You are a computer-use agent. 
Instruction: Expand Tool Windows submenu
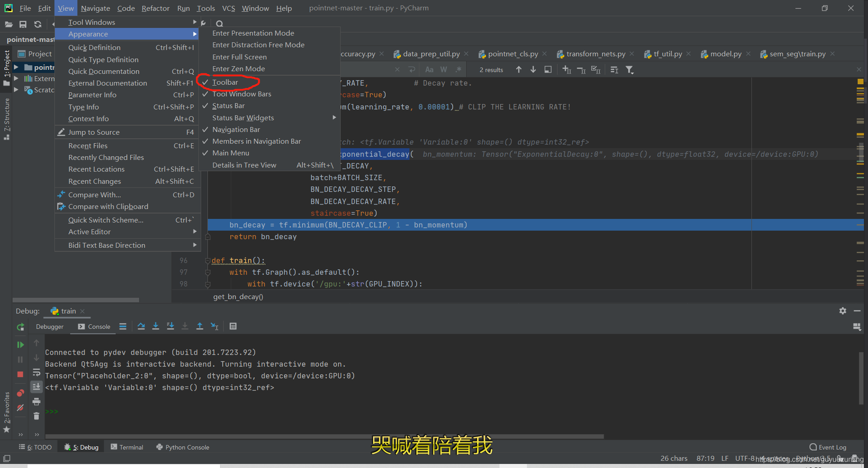tap(127, 22)
